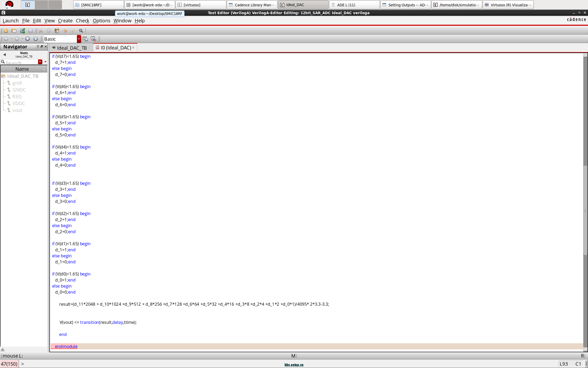This screenshot has height=368, width=588.
Task: Click the Cut scissors icon
Action: point(41,31)
